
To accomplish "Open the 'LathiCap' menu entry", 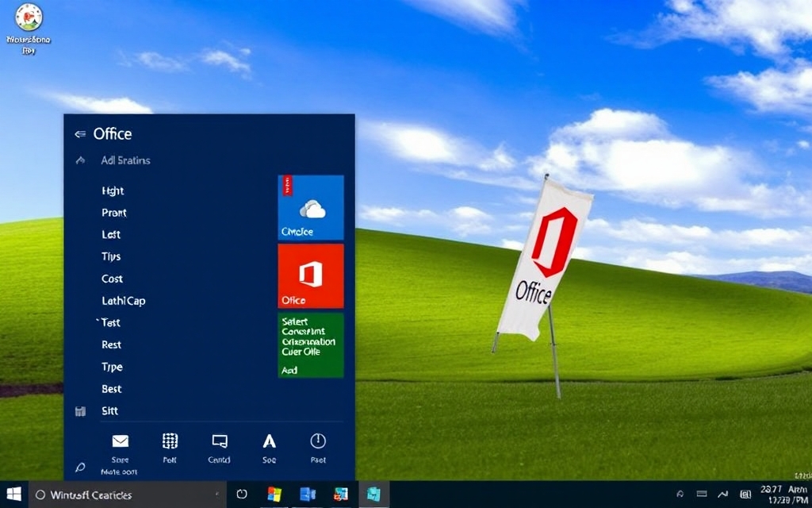I will [123, 301].
